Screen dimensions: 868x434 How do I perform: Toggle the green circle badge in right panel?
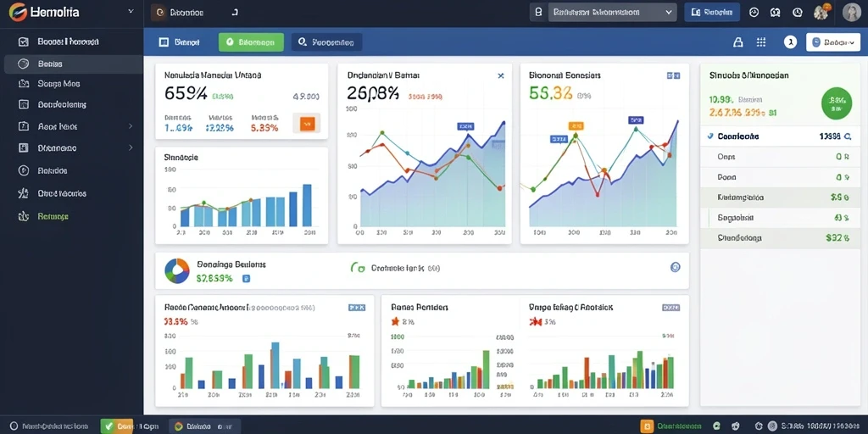coord(837,103)
